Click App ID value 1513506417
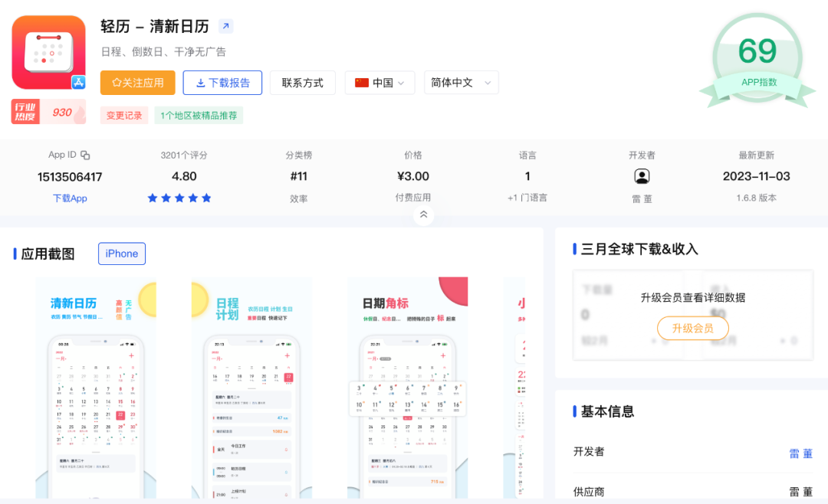The image size is (828, 504). click(70, 177)
